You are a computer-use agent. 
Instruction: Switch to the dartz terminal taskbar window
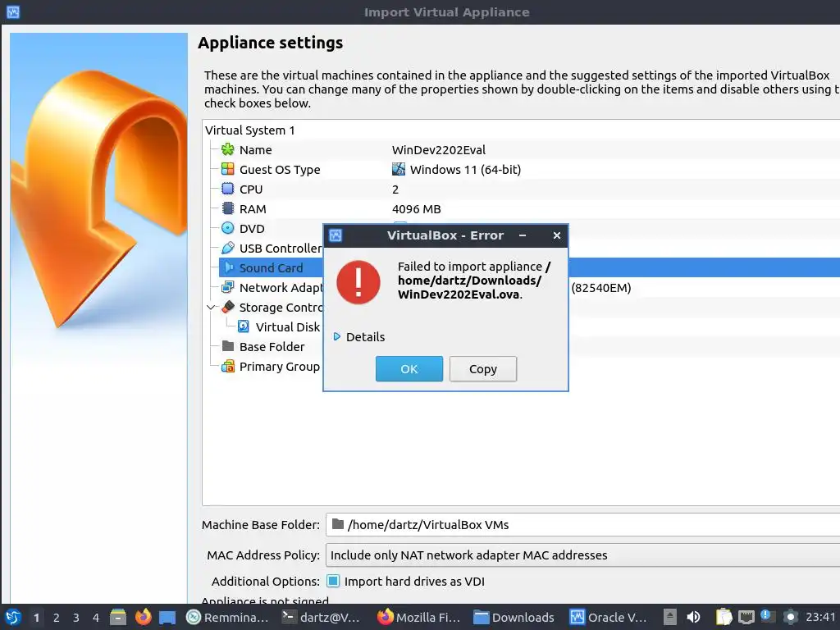[x=323, y=617]
